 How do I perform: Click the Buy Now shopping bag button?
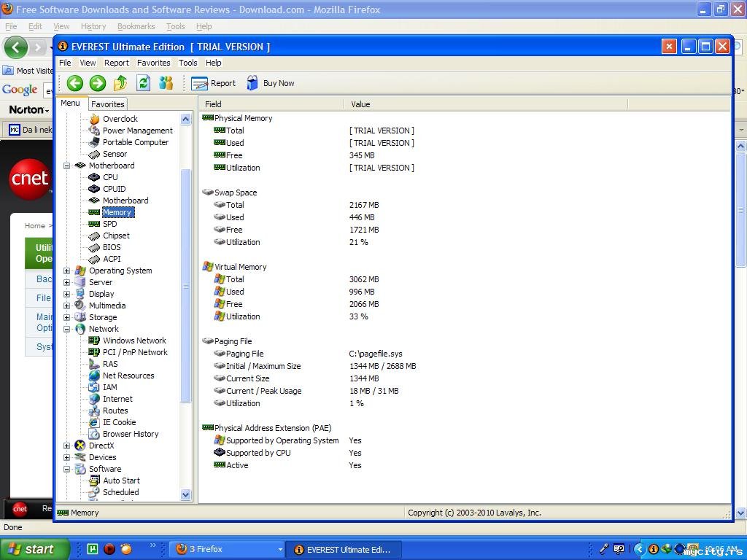point(271,83)
